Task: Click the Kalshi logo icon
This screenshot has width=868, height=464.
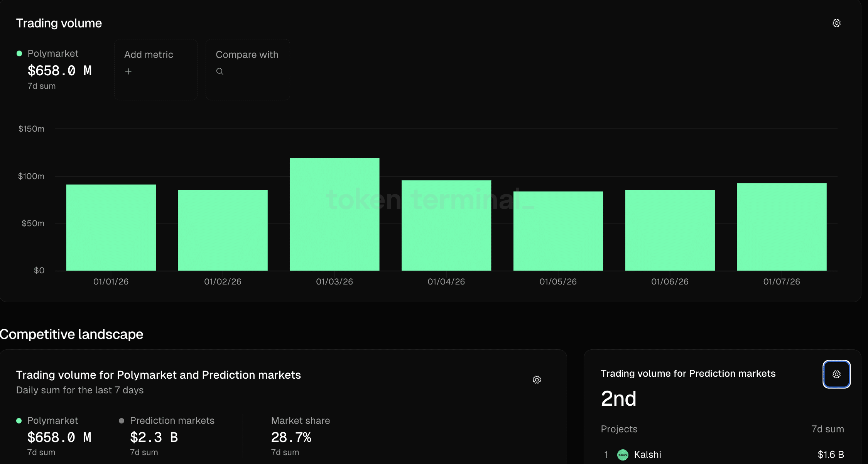Action: click(623, 455)
